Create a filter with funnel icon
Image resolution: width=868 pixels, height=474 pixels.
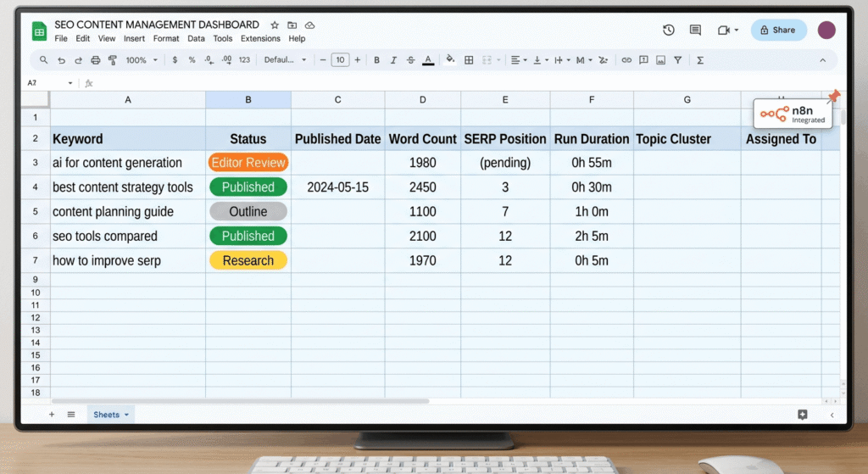pos(677,60)
